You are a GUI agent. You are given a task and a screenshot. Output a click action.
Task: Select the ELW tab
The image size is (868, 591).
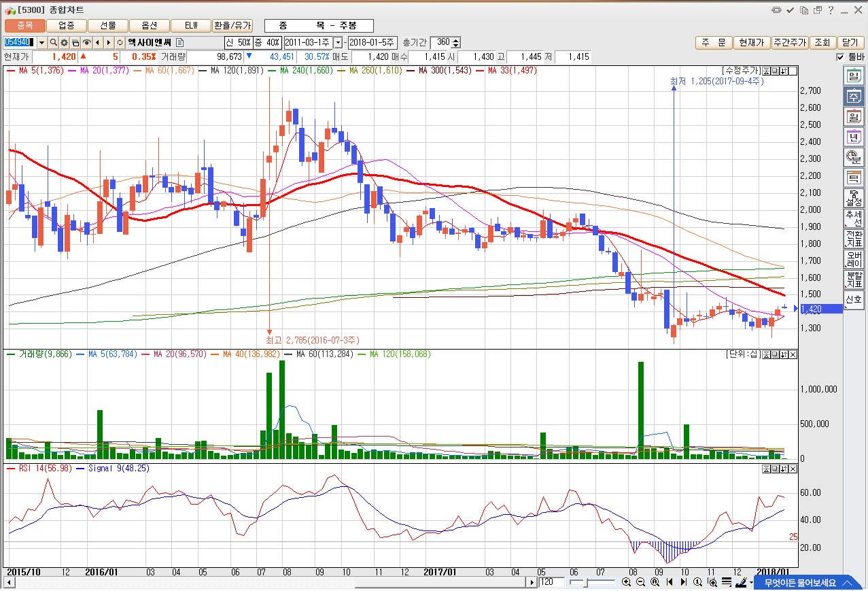coord(191,25)
